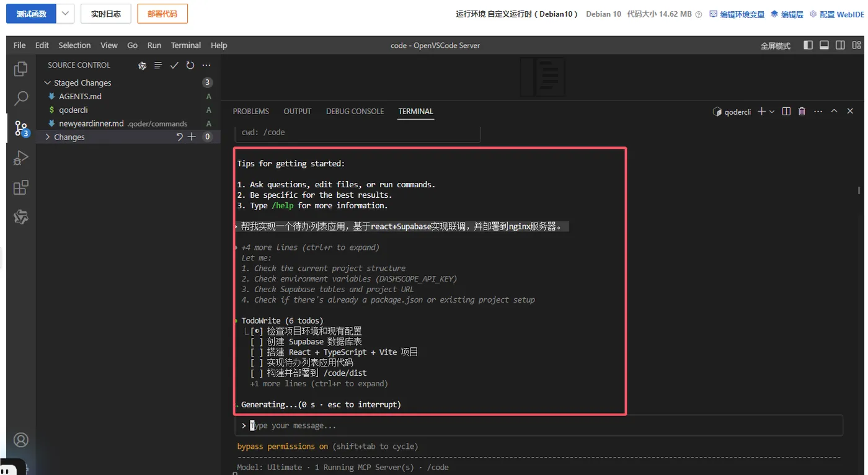868x475 pixels.
Task: Open the Run menu
Action: point(154,45)
